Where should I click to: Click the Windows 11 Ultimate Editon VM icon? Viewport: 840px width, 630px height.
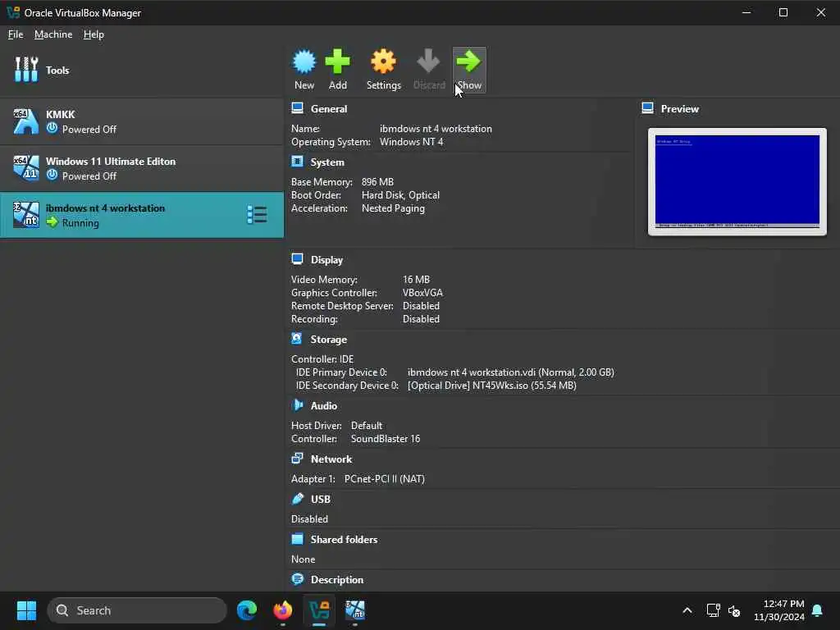pos(25,167)
